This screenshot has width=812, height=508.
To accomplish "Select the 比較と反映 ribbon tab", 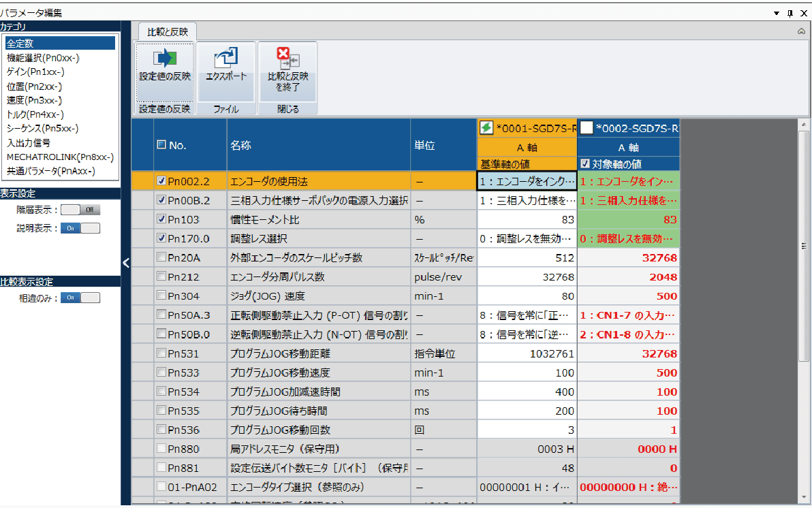I will pos(168,31).
